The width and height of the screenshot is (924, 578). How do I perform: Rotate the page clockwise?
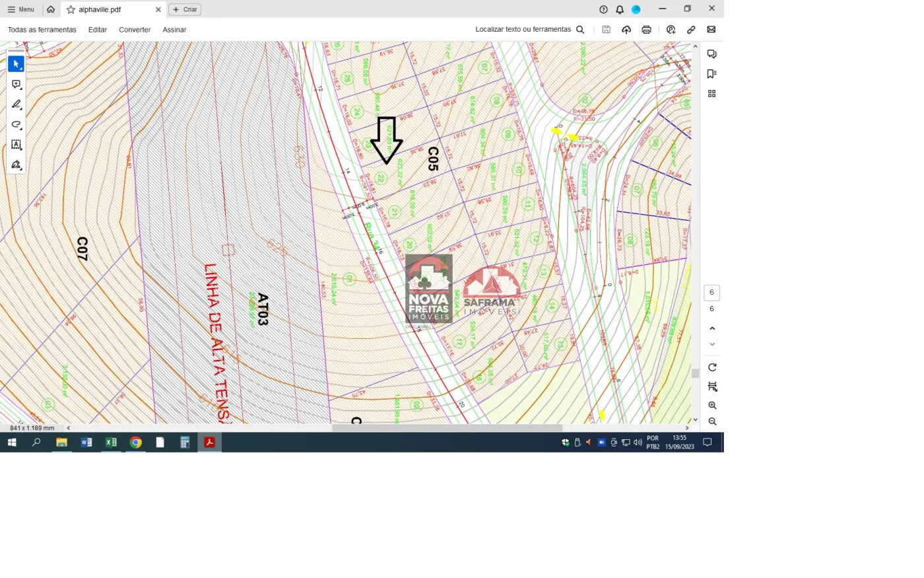pyautogui.click(x=712, y=367)
